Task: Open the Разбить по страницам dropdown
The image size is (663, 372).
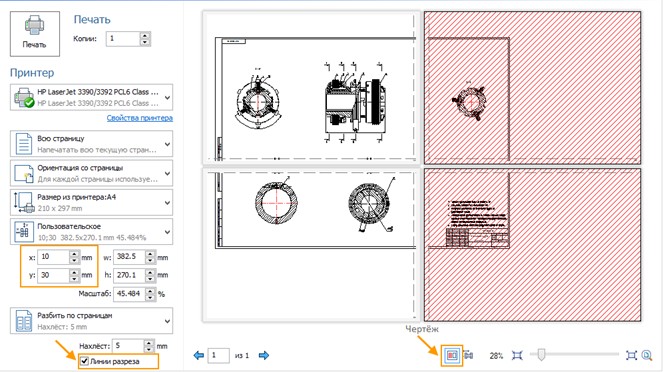Action: 91,321
